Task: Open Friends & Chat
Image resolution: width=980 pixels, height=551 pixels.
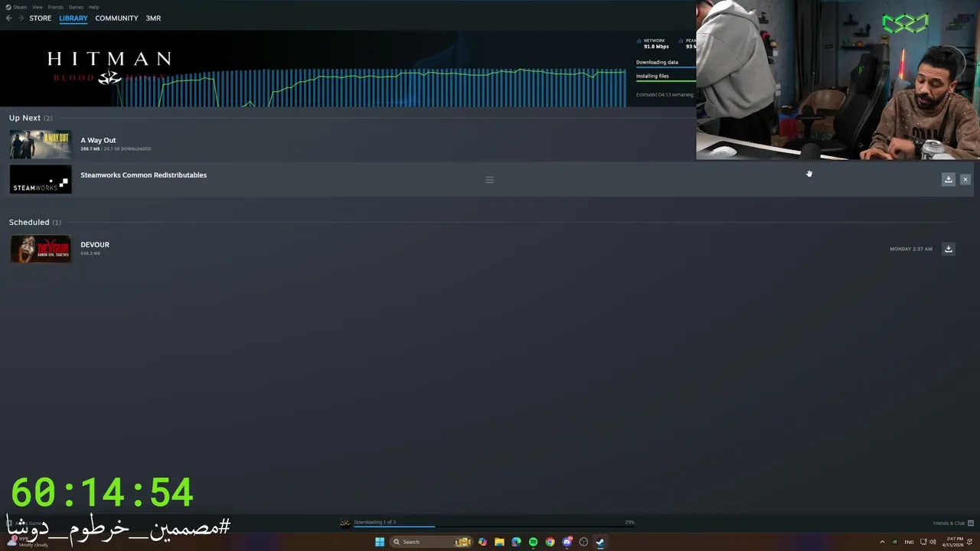Action: pos(953,523)
